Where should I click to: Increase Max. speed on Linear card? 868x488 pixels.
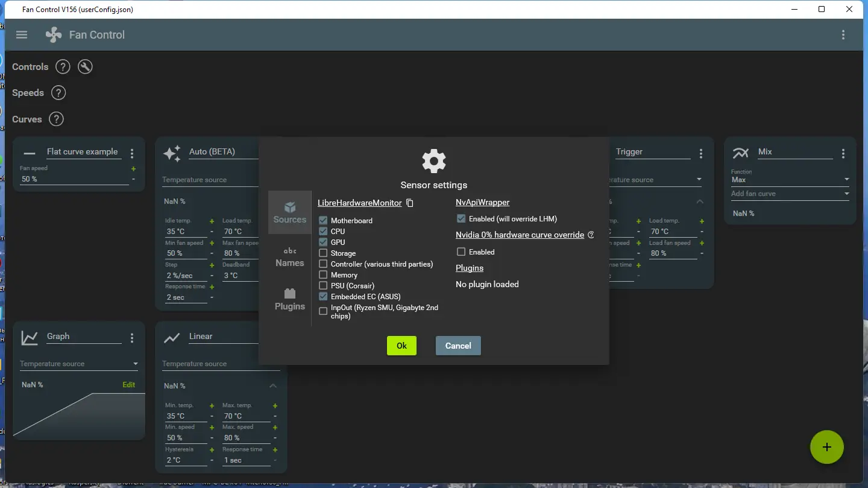275,428
